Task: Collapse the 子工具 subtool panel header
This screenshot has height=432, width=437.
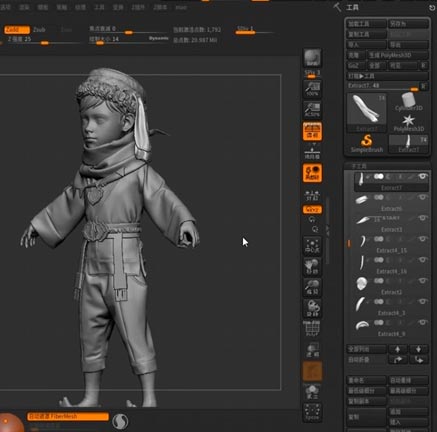Action: (387, 166)
